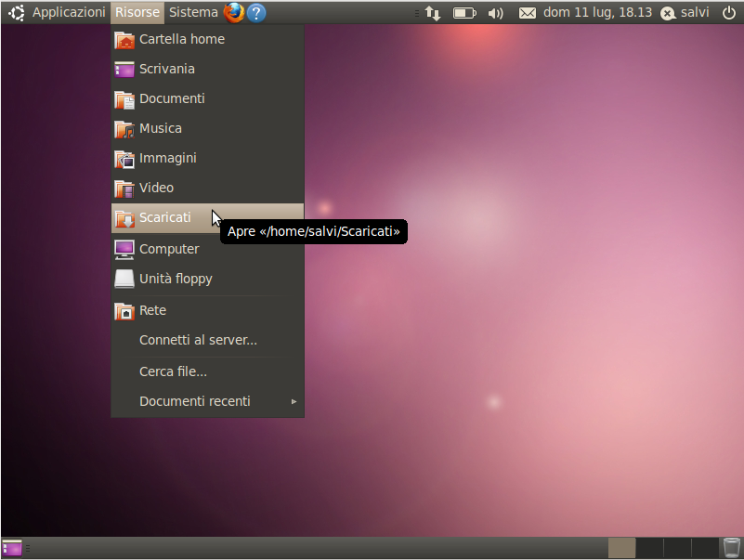Switch to the second workspace
This screenshot has height=560, width=744.
(x=649, y=548)
